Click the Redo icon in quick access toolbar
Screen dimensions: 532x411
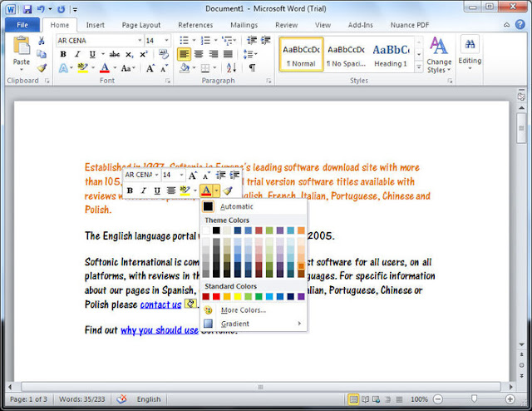point(61,9)
